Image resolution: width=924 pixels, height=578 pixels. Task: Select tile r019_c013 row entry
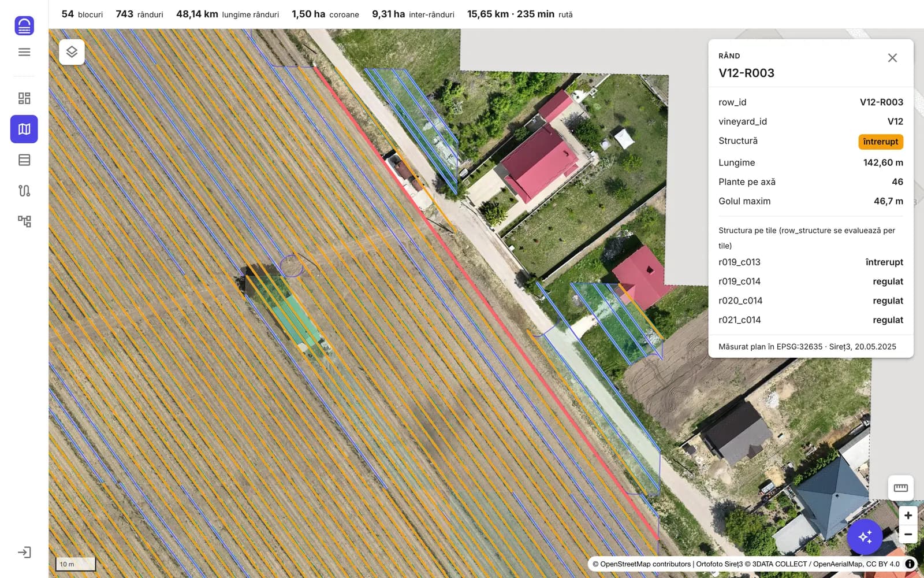(x=811, y=262)
